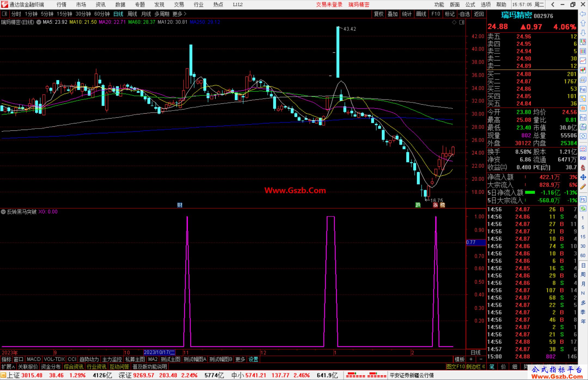Click the -自选 remove watchlist button
Viewport: 588px width, 380px height.
tap(464, 14)
